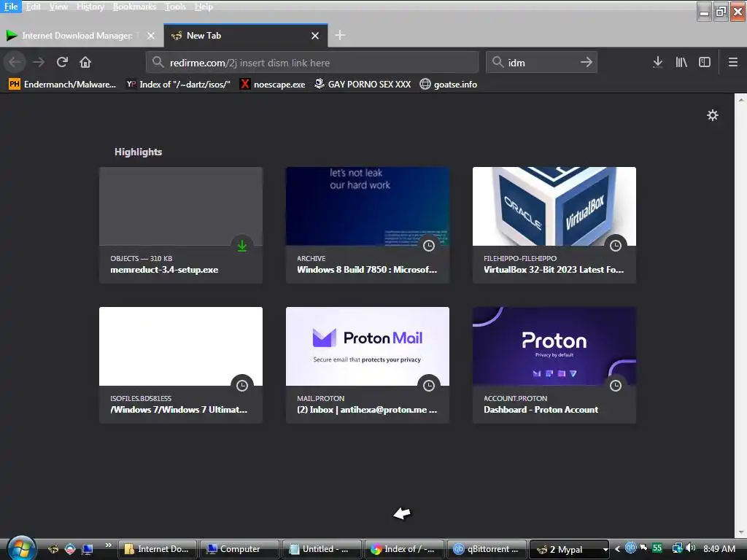Click the Highlights section heading
Viewport: 747px width, 560px height.
tap(138, 152)
